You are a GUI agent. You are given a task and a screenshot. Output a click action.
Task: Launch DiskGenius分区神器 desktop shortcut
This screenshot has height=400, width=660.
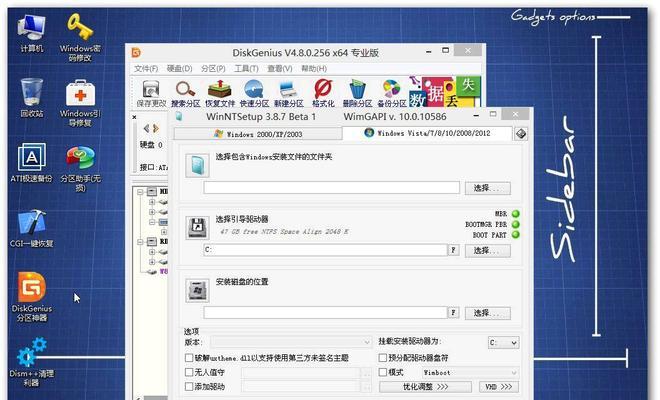(32, 297)
